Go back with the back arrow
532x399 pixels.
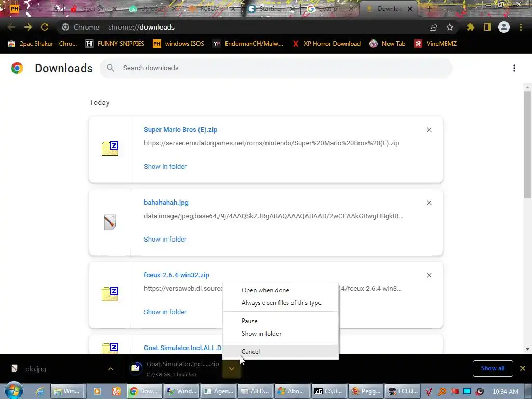[x=11, y=27]
